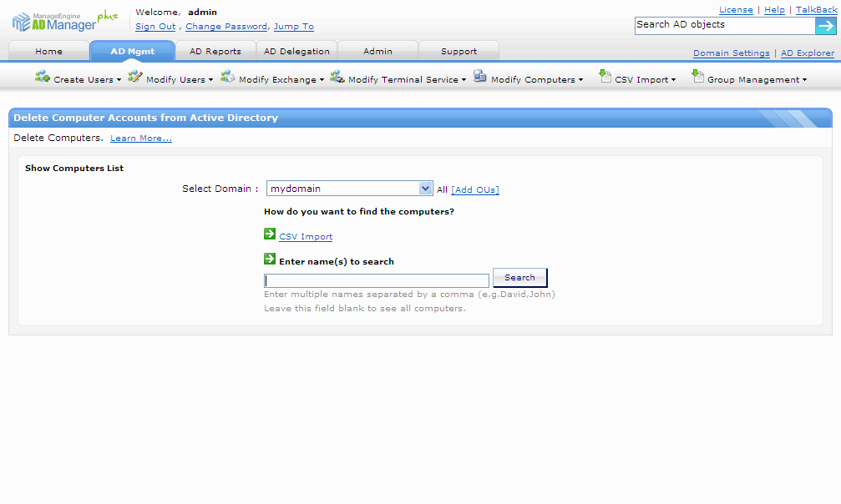Click the Modify Computers icon

click(x=480, y=76)
